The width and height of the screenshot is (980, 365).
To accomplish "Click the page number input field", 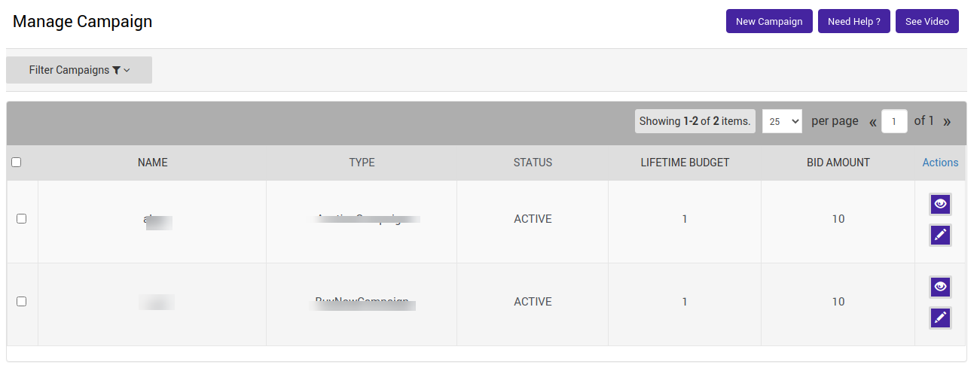I will [894, 121].
